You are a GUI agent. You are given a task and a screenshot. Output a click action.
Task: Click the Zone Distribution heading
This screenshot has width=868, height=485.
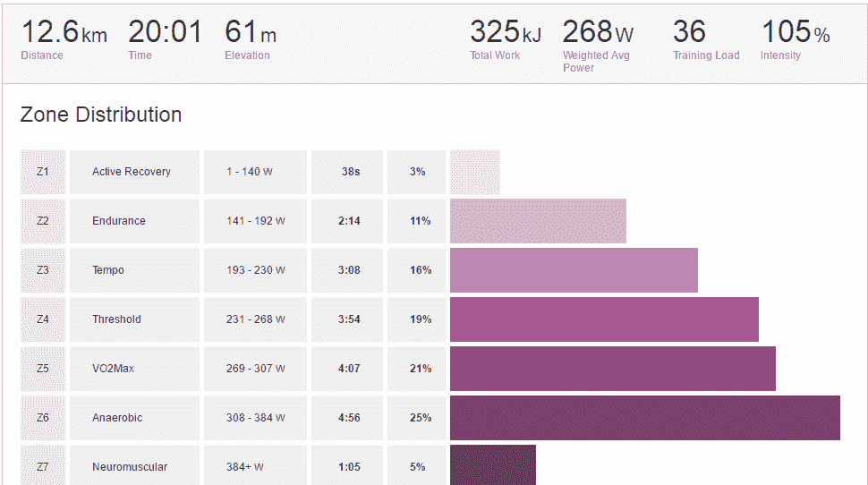(x=101, y=115)
